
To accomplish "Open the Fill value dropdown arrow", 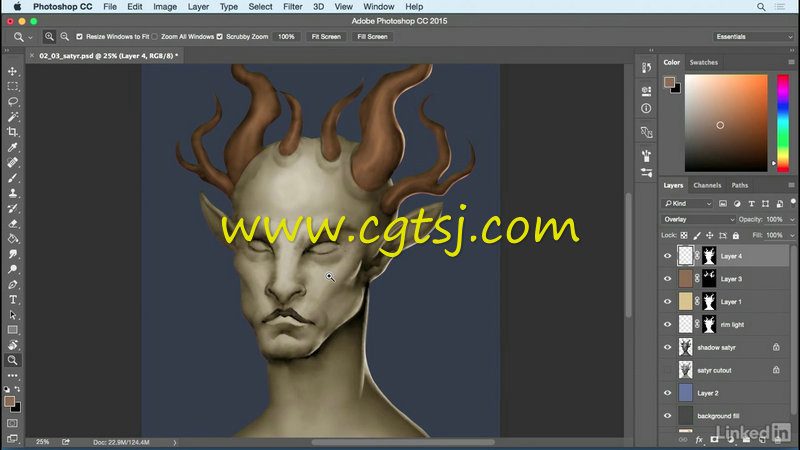I will pyautogui.click(x=792, y=235).
